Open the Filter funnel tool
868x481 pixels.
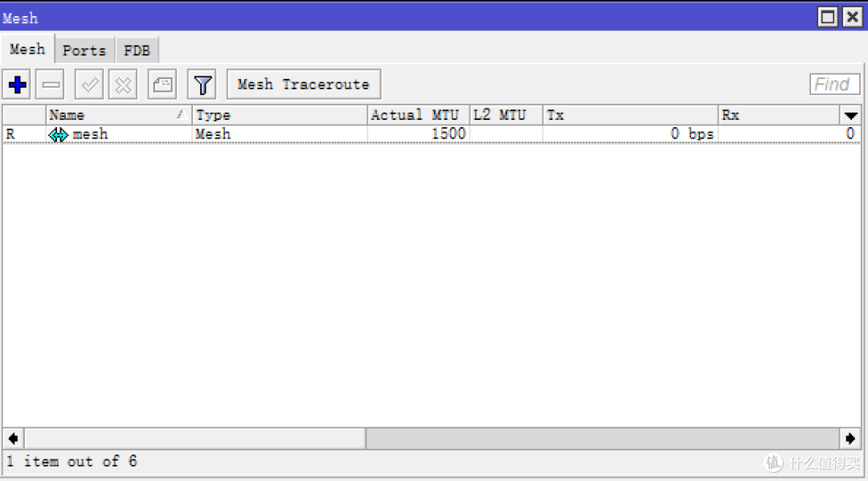click(x=203, y=84)
